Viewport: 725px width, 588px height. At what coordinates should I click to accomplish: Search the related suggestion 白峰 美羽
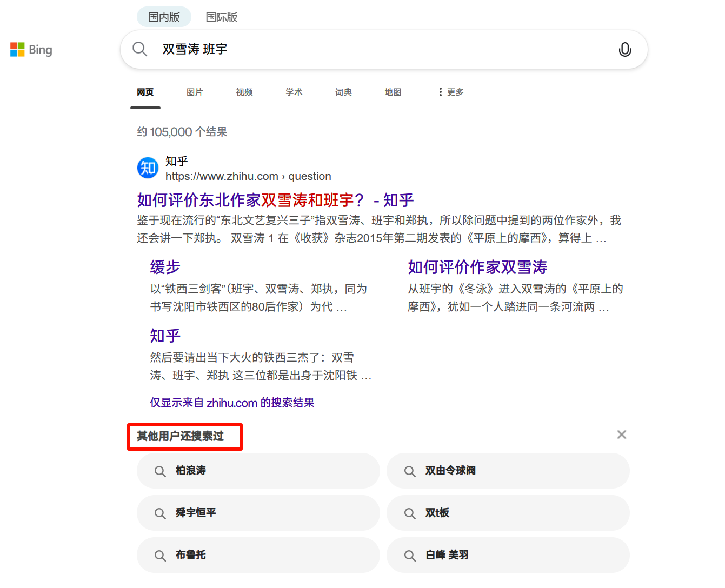point(508,555)
